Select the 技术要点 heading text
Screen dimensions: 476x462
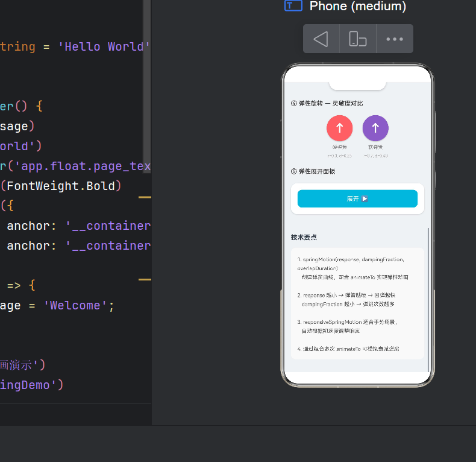(304, 238)
